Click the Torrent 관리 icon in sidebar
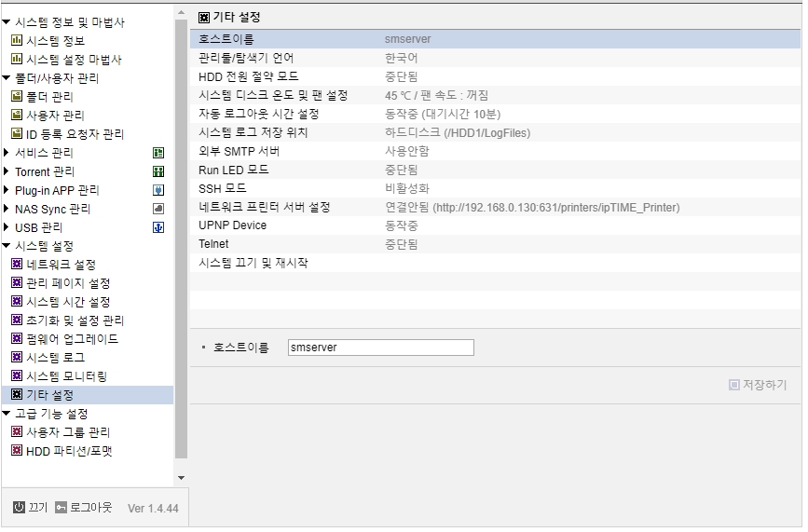 click(158, 172)
